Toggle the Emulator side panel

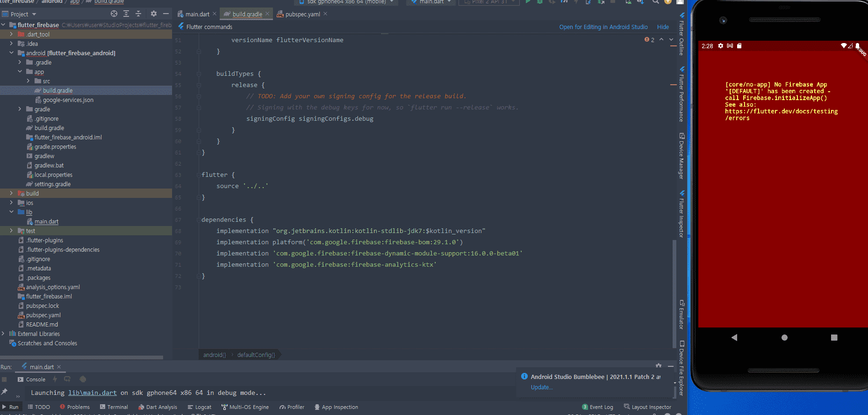tap(682, 314)
